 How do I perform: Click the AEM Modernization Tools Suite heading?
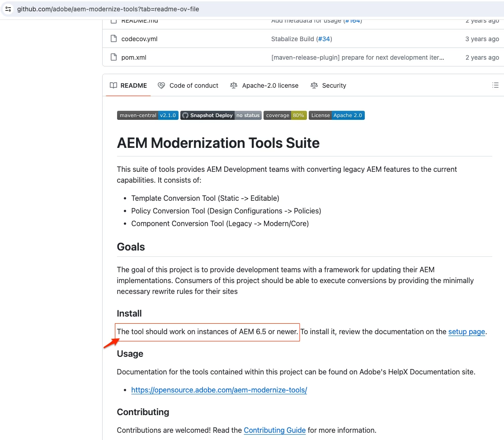pyautogui.click(x=218, y=143)
